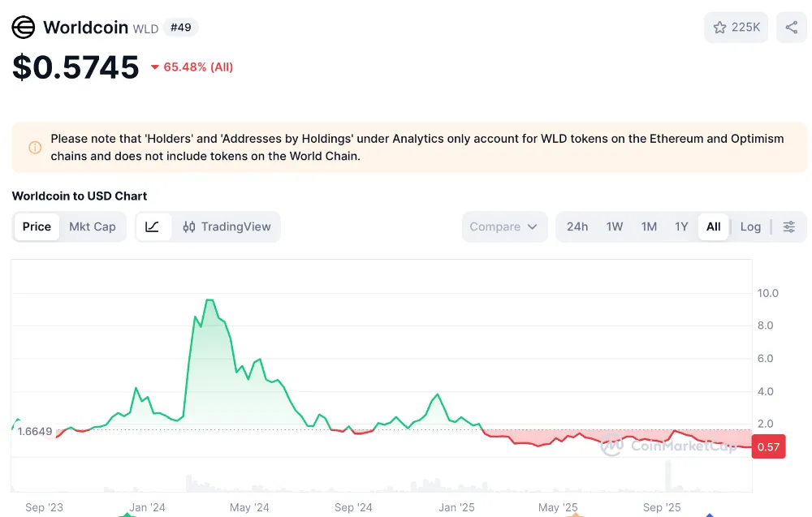Click the share icon button
The width and height of the screenshot is (812, 517).
pyautogui.click(x=791, y=28)
